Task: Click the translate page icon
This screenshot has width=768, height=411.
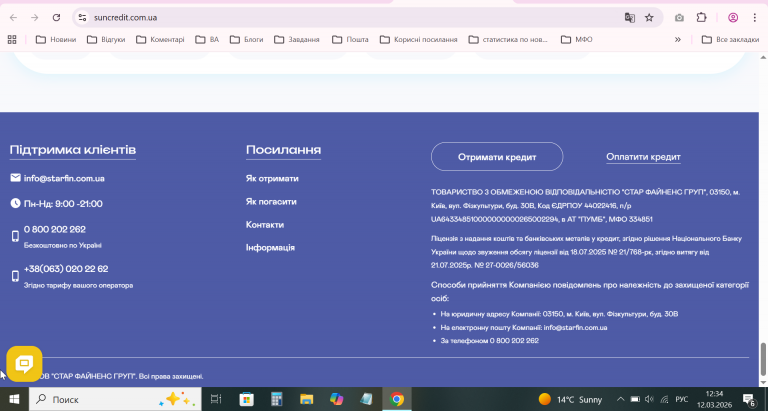Action: pos(629,18)
